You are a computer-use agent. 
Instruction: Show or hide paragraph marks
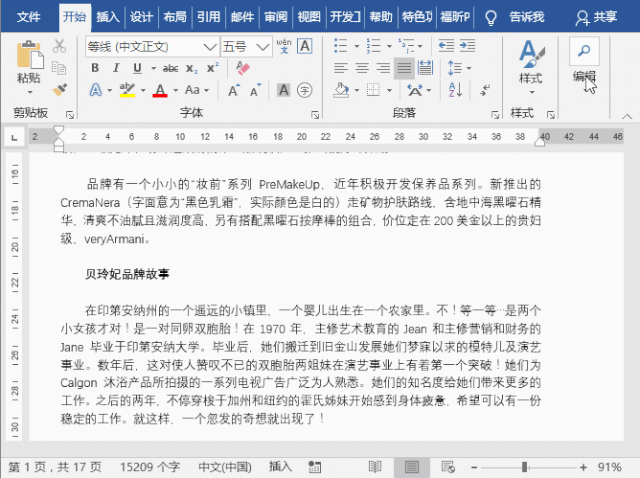click(x=485, y=90)
